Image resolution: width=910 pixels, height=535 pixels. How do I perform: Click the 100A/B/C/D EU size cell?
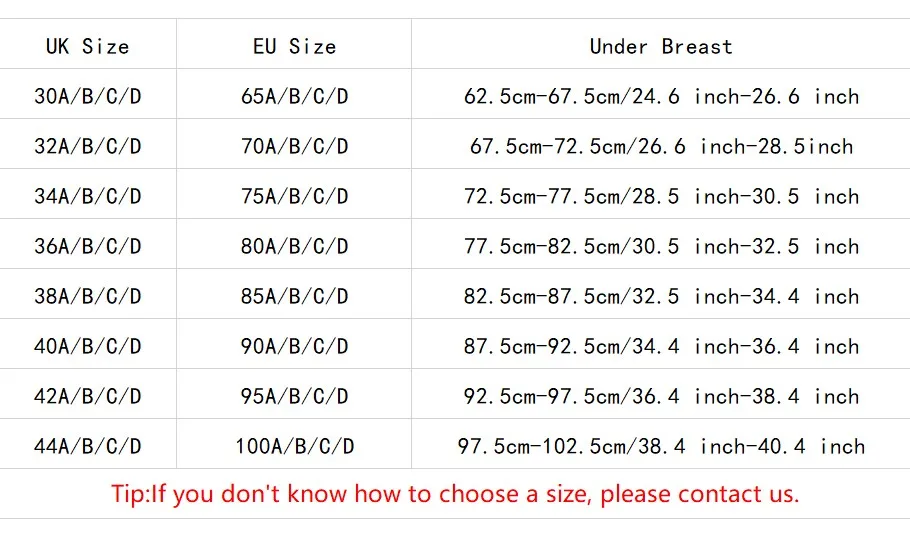(x=294, y=446)
